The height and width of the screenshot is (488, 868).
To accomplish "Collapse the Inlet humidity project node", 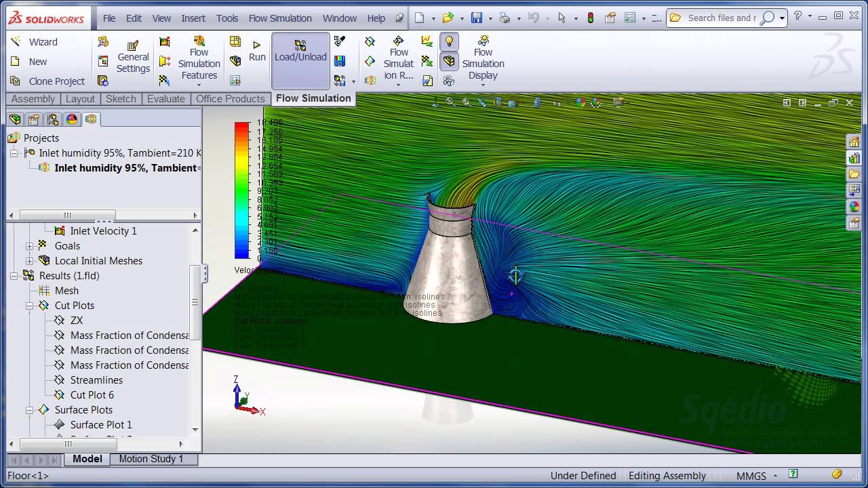I will coord(14,153).
